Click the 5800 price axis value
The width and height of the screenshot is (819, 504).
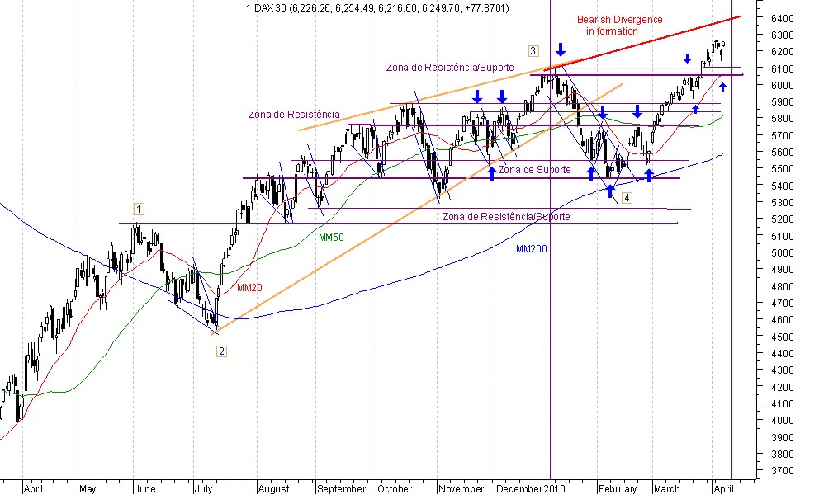tap(783, 119)
